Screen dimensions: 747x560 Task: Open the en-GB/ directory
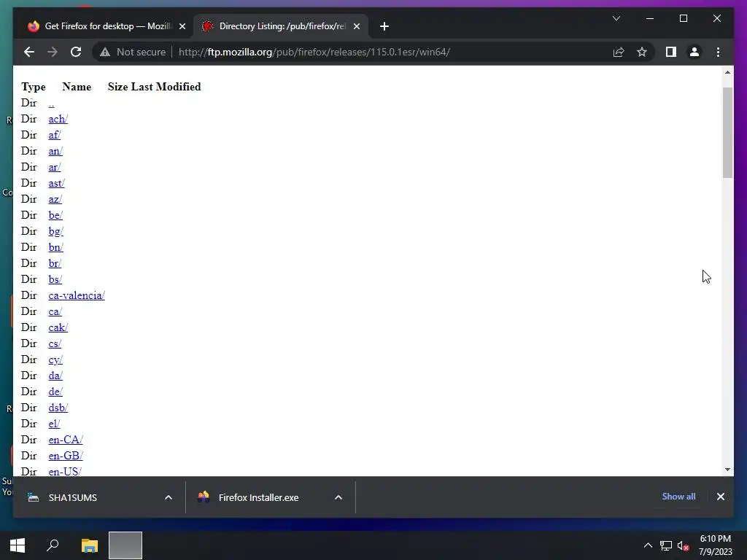tap(65, 456)
